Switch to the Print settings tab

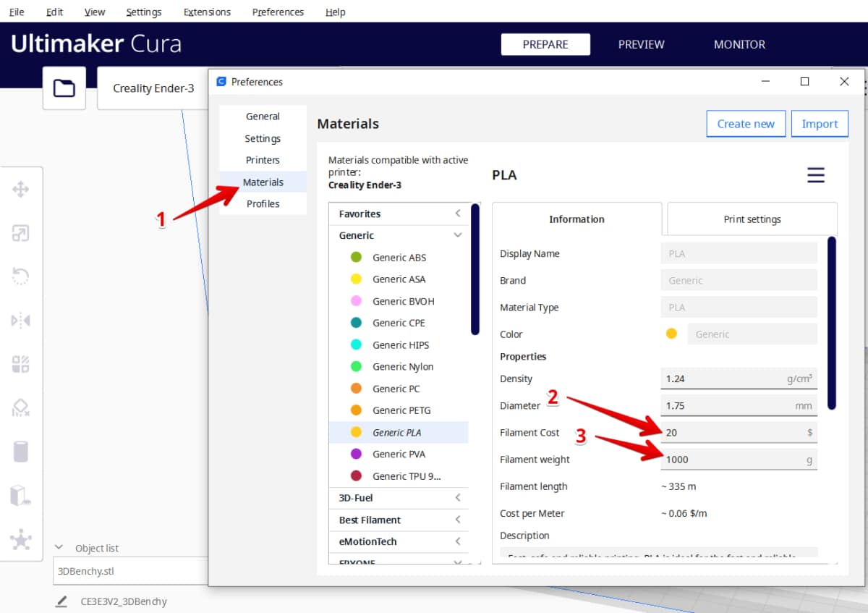[752, 219]
